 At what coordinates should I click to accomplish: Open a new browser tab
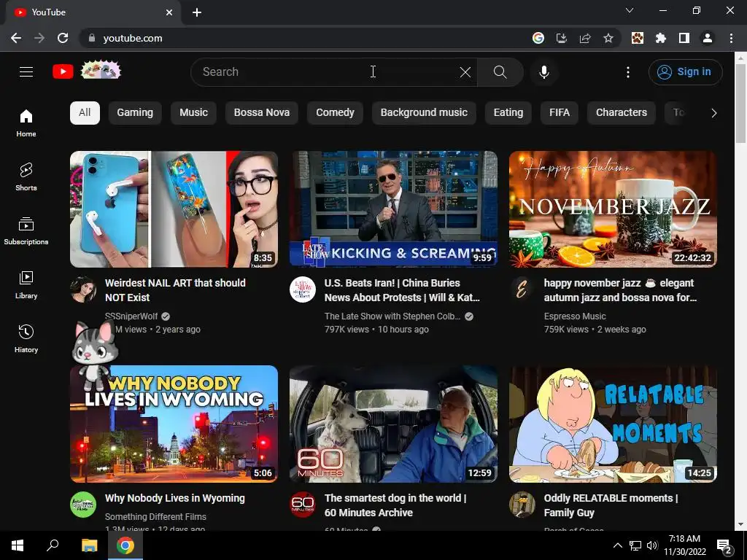click(197, 12)
